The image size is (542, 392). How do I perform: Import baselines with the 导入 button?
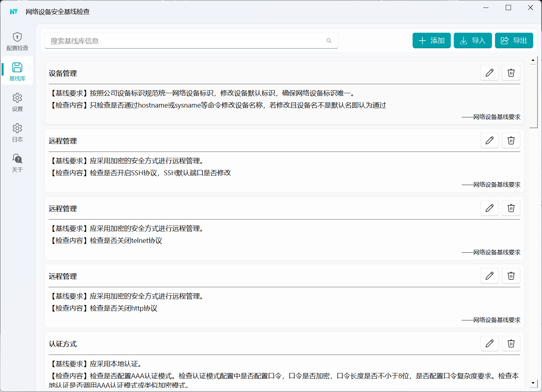[x=473, y=41]
